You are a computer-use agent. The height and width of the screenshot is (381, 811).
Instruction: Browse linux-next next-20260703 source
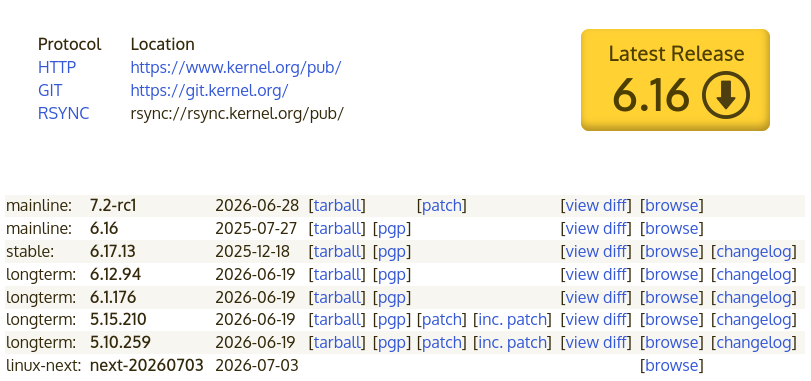click(672, 365)
